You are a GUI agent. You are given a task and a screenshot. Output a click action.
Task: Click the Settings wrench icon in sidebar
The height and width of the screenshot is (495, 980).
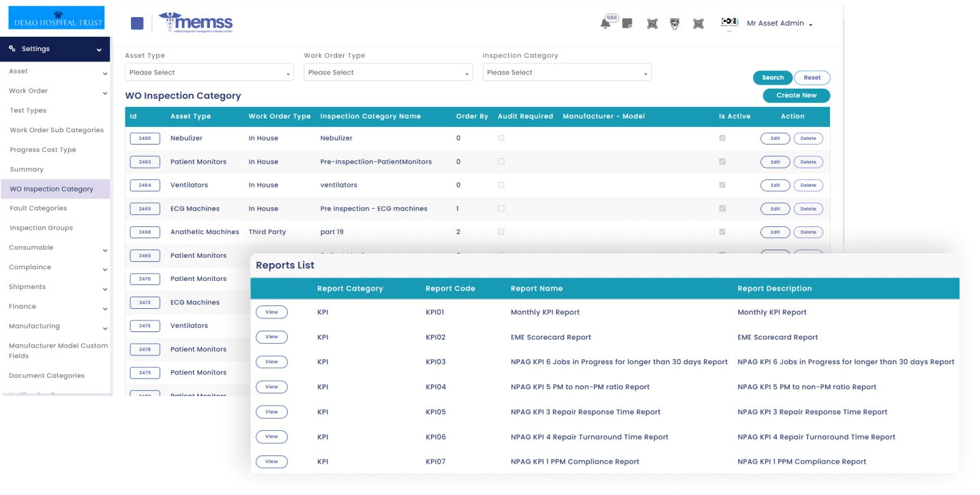tap(12, 49)
